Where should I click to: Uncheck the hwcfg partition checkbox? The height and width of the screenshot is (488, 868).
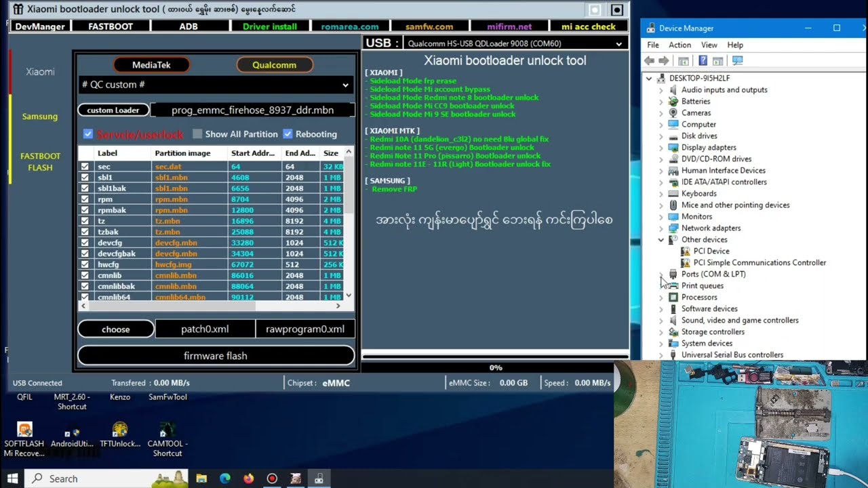[x=85, y=264]
